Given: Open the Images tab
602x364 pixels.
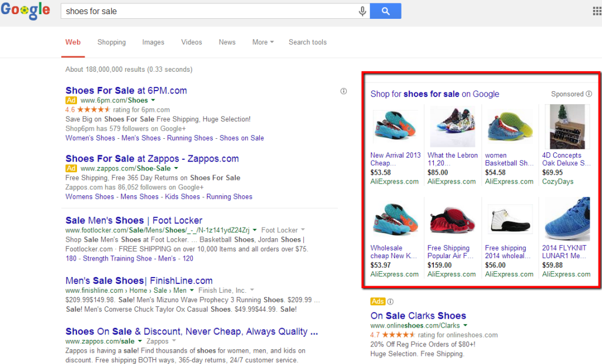Looking at the screenshot, I should (153, 42).
